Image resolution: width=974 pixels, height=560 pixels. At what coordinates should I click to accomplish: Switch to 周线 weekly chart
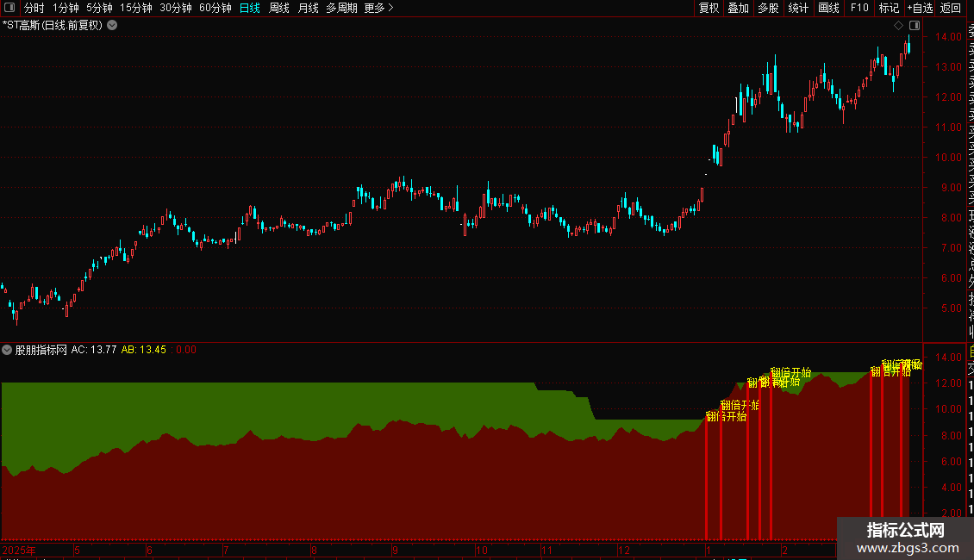pos(279,8)
